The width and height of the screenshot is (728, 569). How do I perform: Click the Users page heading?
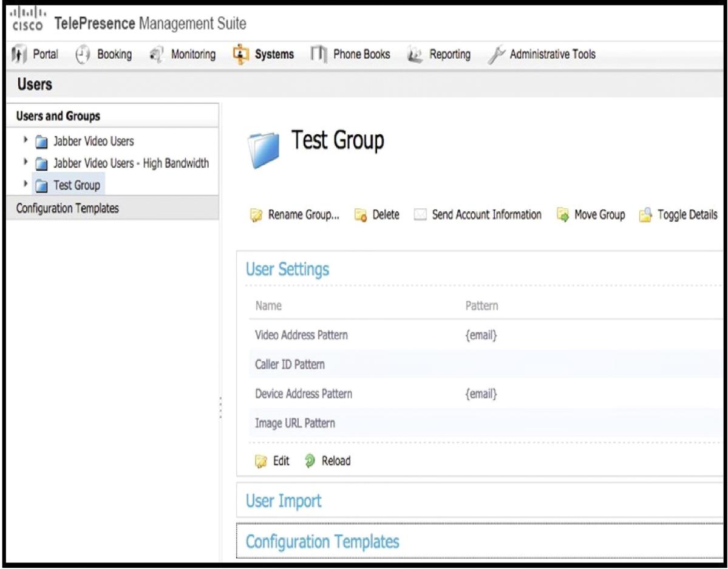coord(35,84)
